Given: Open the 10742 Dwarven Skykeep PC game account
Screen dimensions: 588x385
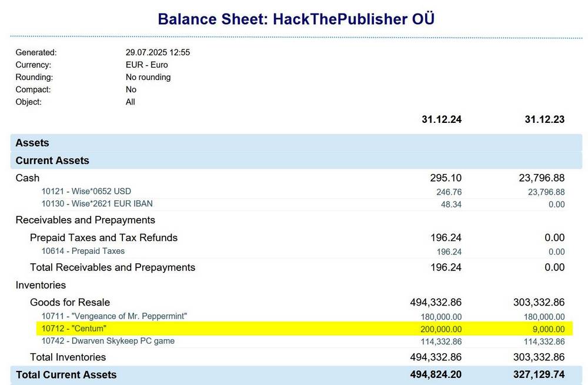Looking at the screenshot, I should coord(108,341).
